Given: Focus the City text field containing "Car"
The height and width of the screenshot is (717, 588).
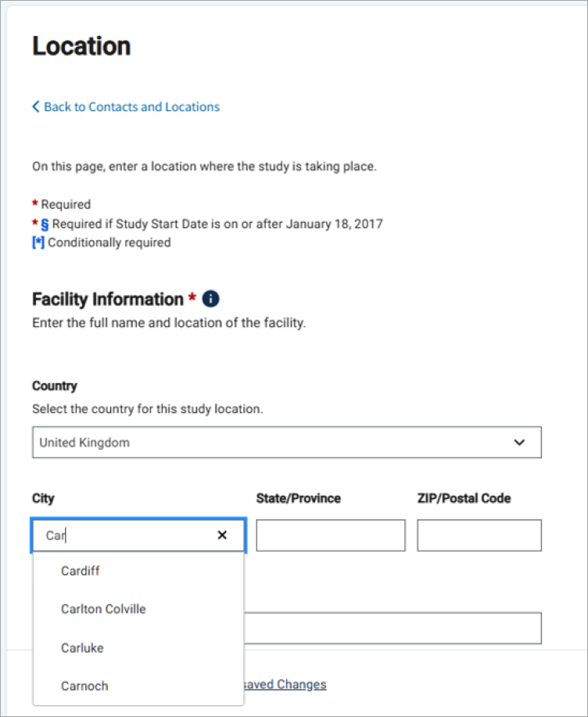Looking at the screenshot, I should (x=125, y=536).
